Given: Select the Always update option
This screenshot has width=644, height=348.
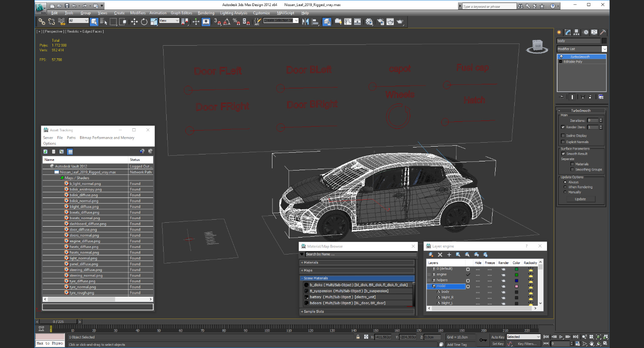Looking at the screenshot, I should [x=565, y=182].
